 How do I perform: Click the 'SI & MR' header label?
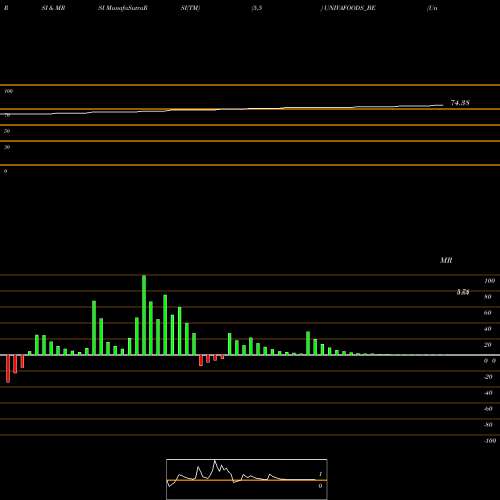click(x=53, y=8)
